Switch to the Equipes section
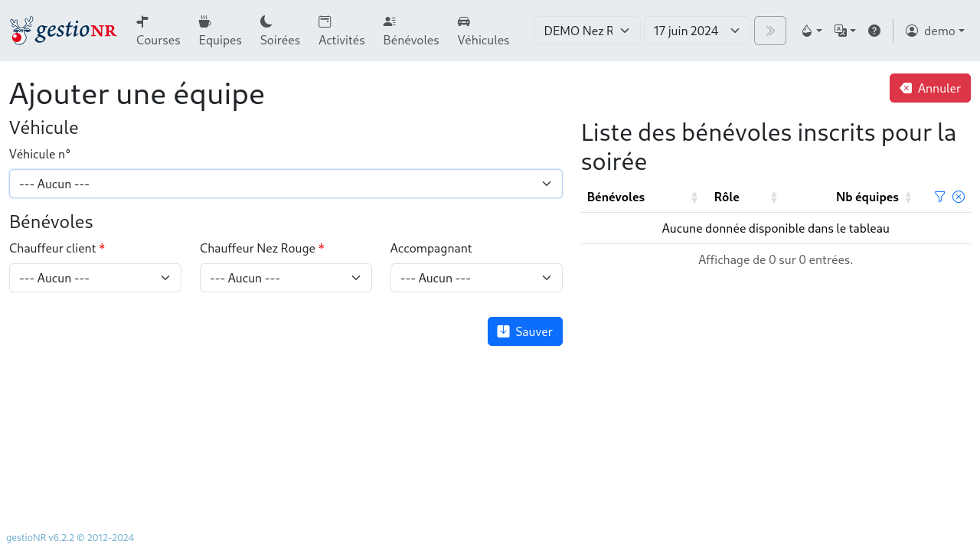 click(x=220, y=31)
